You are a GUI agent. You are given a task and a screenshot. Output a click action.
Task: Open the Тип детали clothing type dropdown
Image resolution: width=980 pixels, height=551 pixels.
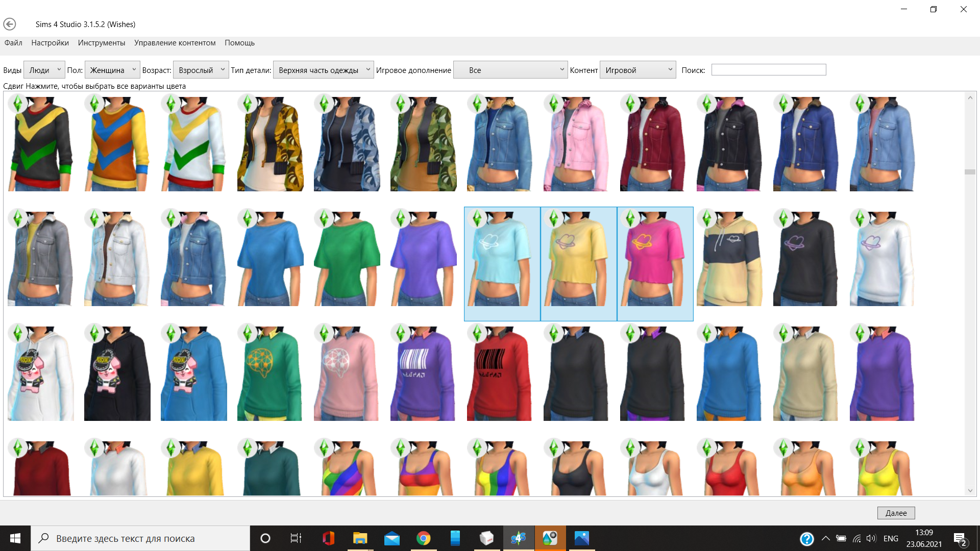pos(323,70)
